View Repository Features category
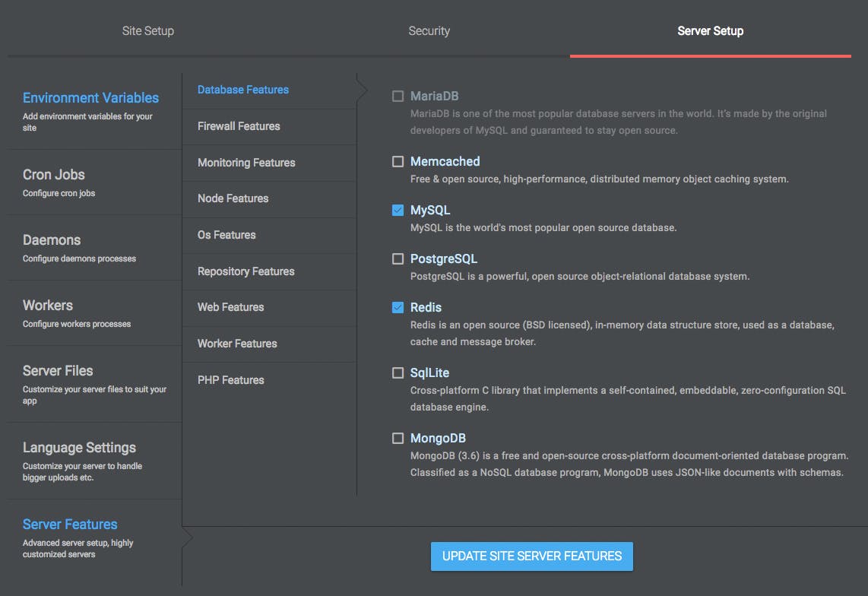Viewport: 868px width, 596px height. click(x=246, y=271)
